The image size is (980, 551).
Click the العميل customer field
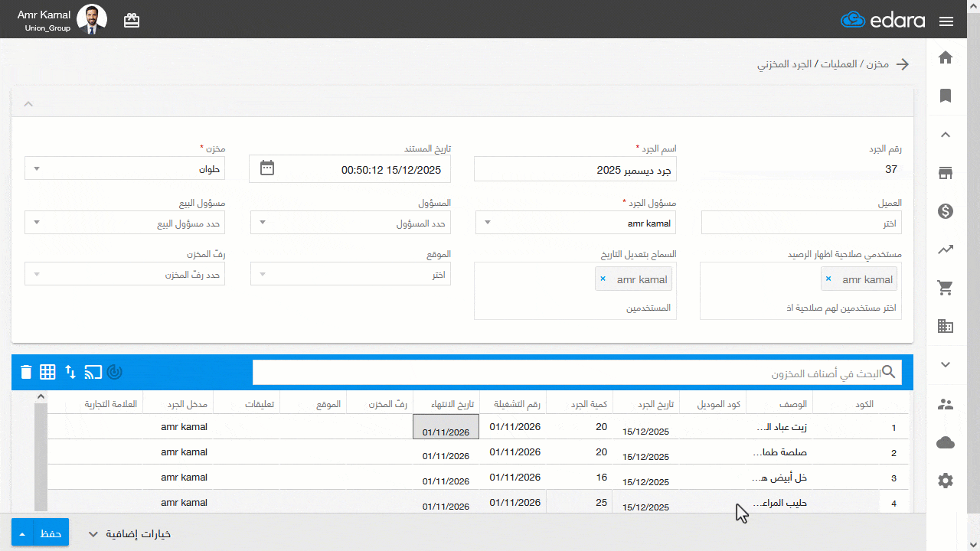[x=801, y=223]
